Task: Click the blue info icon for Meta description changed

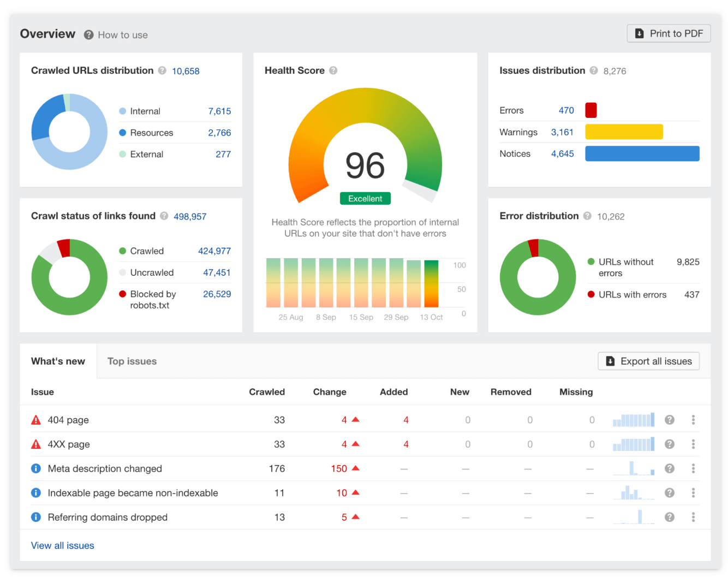Action: (36, 468)
